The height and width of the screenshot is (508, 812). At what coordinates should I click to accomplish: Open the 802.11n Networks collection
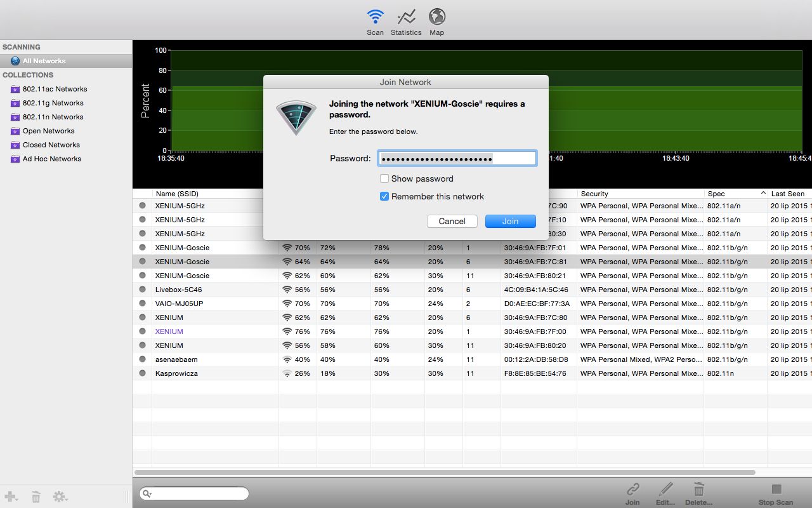pyautogui.click(x=53, y=117)
